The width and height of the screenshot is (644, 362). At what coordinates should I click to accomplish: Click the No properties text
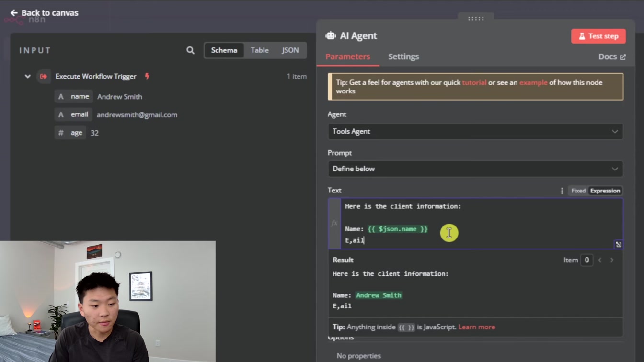(359, 356)
